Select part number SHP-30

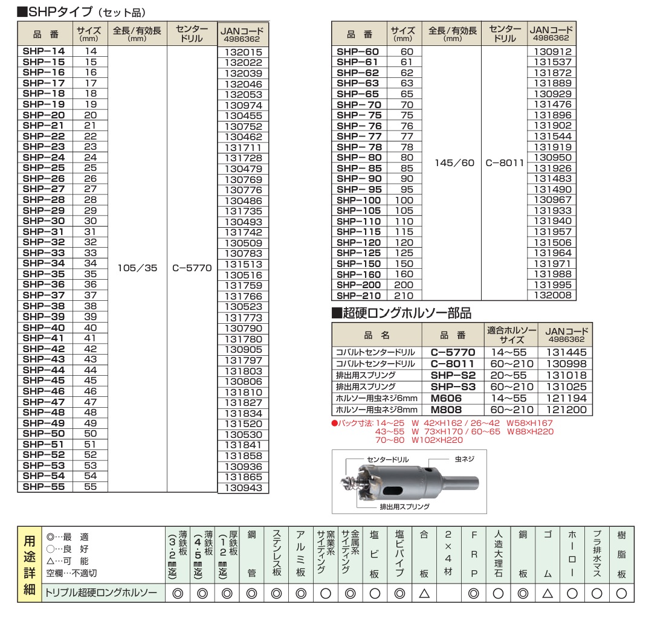(x=44, y=221)
